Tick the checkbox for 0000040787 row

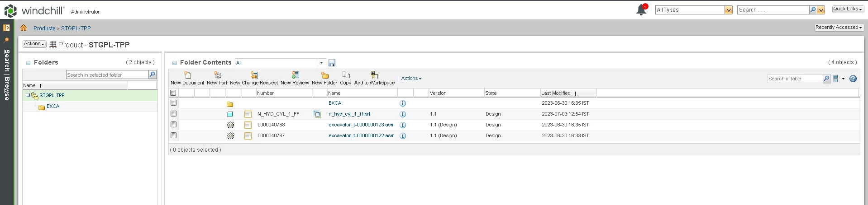[173, 135]
